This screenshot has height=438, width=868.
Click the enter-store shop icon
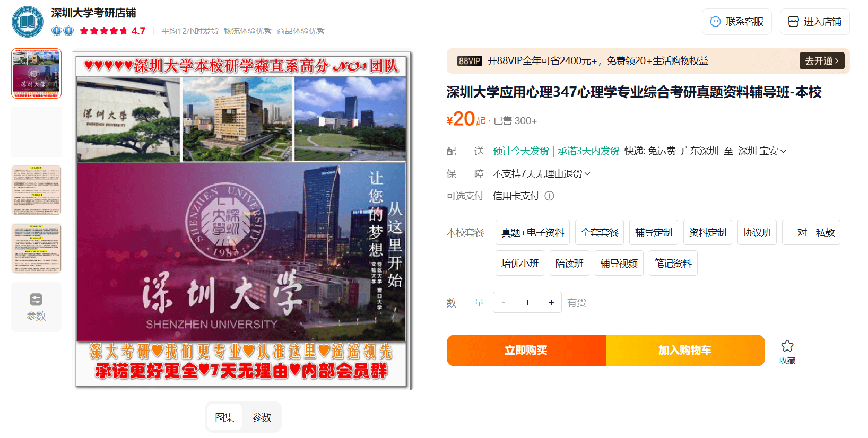point(793,22)
